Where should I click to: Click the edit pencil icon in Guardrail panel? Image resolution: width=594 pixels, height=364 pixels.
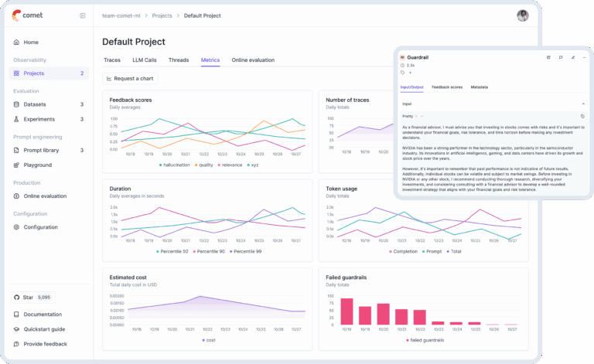(x=572, y=57)
